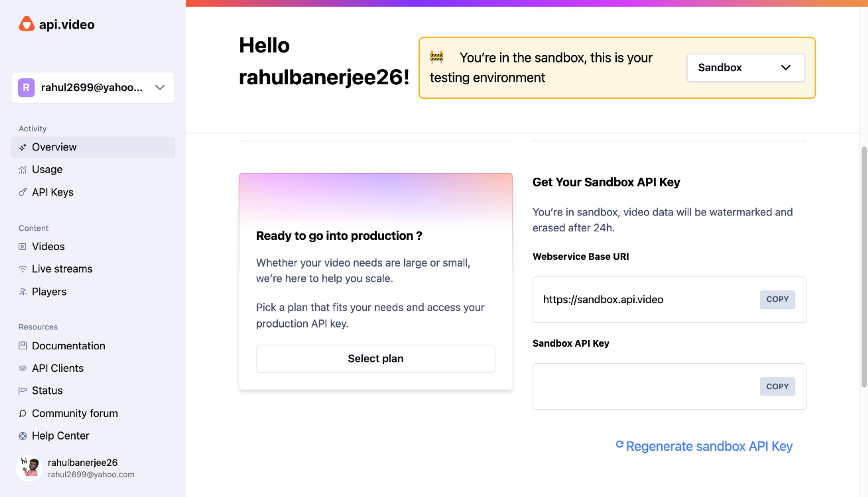Expand the rahul2699@yahoo account switcher

point(93,87)
